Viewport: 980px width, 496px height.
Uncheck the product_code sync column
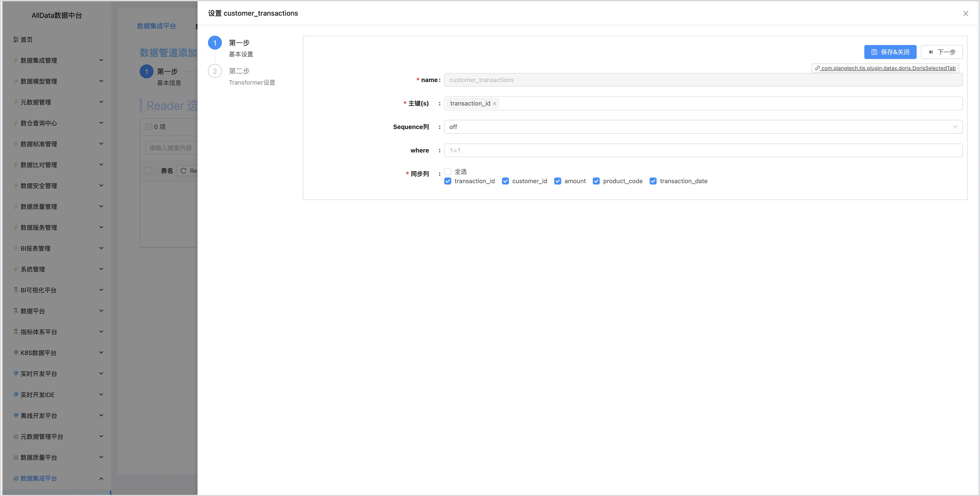pyautogui.click(x=596, y=181)
